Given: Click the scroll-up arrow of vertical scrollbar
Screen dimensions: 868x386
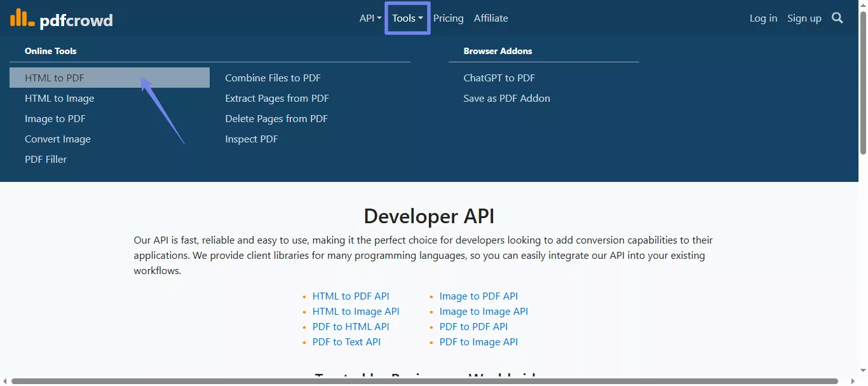Looking at the screenshot, I should tap(863, 5).
